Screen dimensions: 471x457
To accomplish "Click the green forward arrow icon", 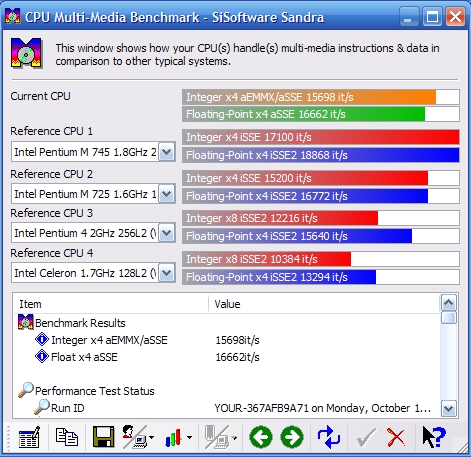I will click(292, 437).
